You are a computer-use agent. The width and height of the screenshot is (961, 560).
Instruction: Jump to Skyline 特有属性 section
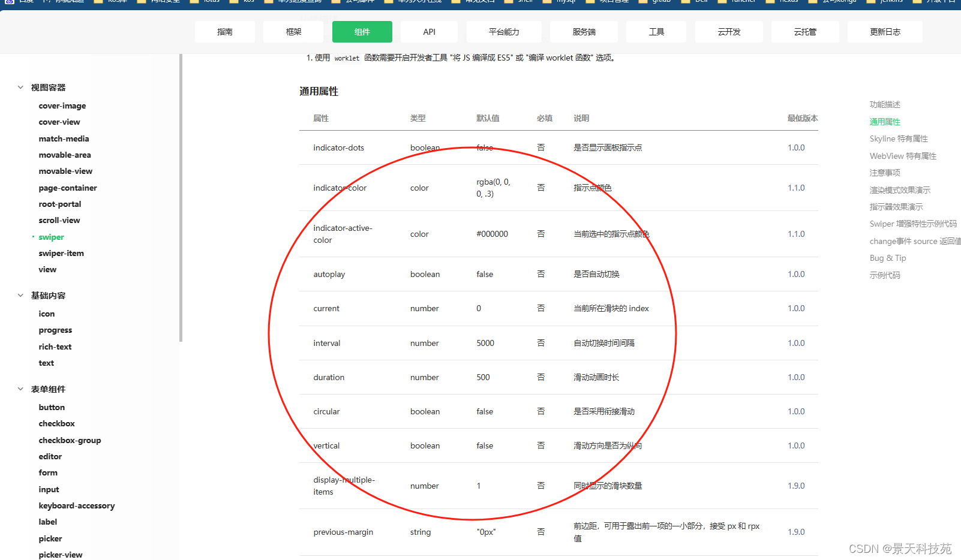pyautogui.click(x=899, y=139)
